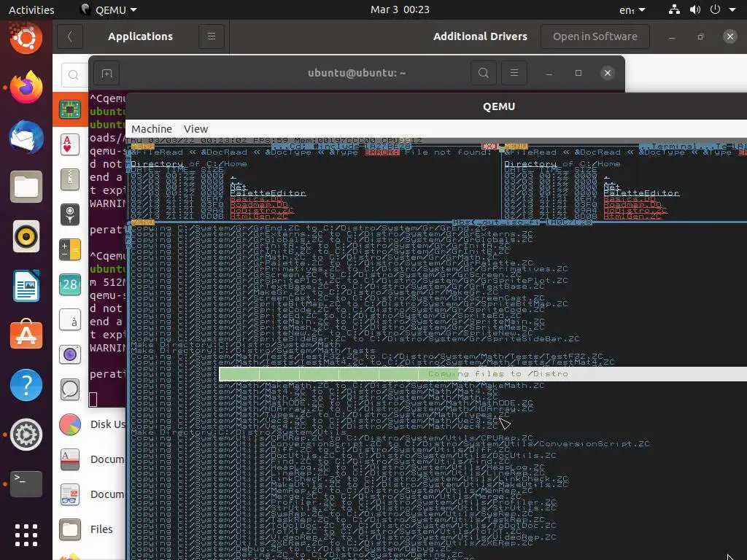Open LibreOffice Writer from the dock
Screen dimensions: 747x560
click(x=26, y=286)
